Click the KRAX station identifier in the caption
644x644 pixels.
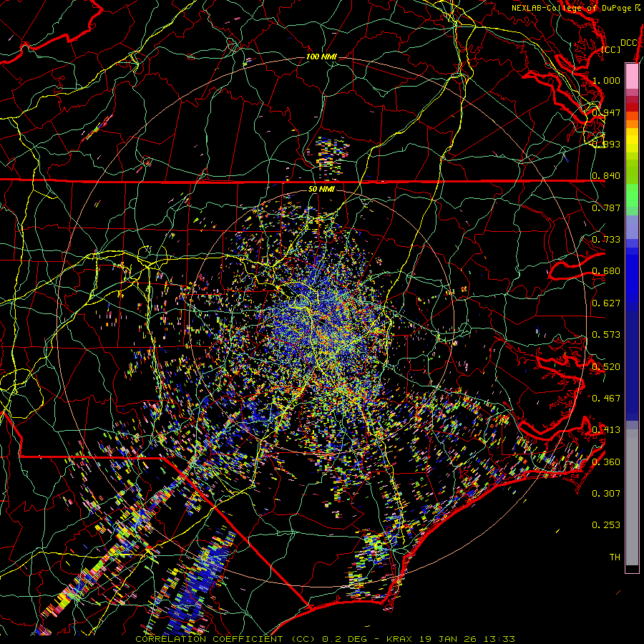click(399, 639)
